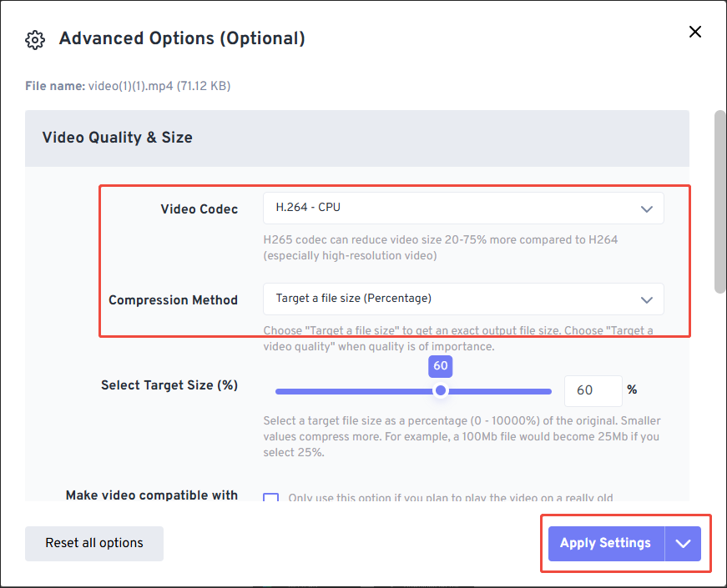Click the chevron arrow in Video Codec field
The width and height of the screenshot is (727, 588).
646,209
